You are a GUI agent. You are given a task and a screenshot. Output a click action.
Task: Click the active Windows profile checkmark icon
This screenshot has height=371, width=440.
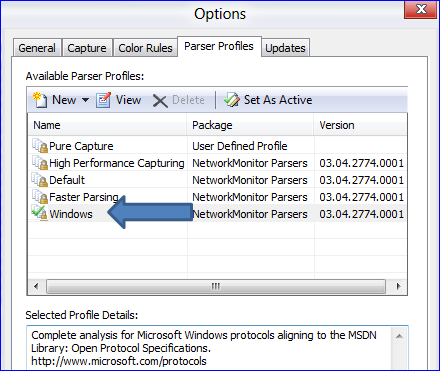point(40,213)
